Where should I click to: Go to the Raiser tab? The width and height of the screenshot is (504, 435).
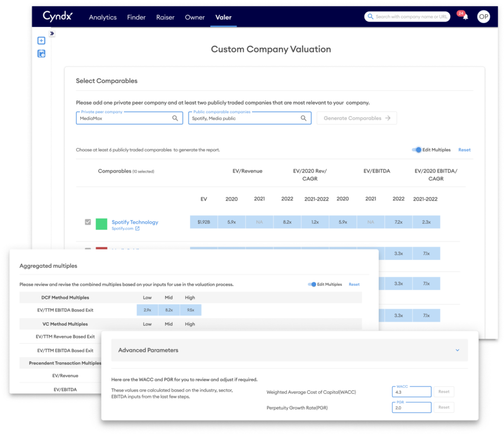[x=165, y=17]
